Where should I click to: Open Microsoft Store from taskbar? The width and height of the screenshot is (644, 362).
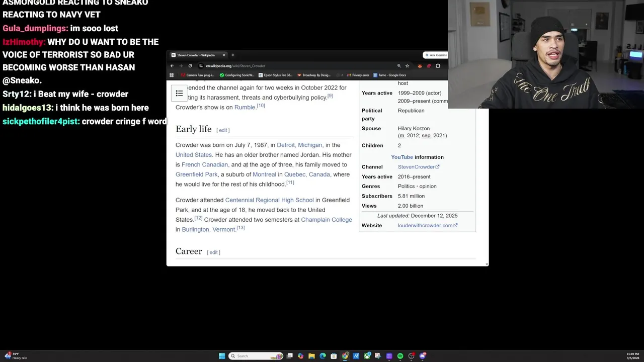(x=334, y=356)
